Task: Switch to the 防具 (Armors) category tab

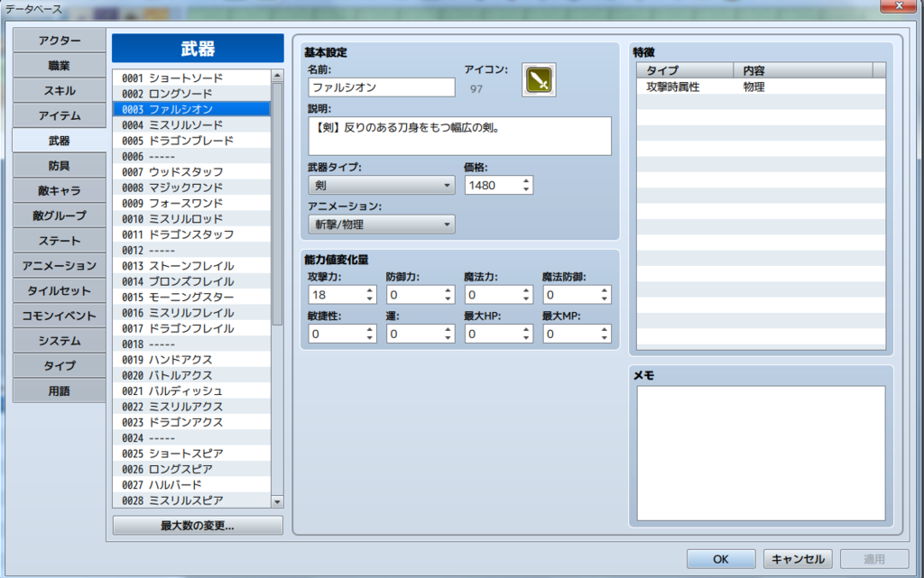Action: (x=58, y=165)
